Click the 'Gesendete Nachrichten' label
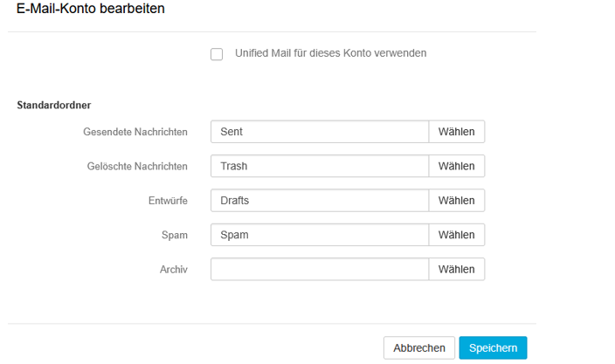Screen dimensions: 615x364 click(x=135, y=132)
